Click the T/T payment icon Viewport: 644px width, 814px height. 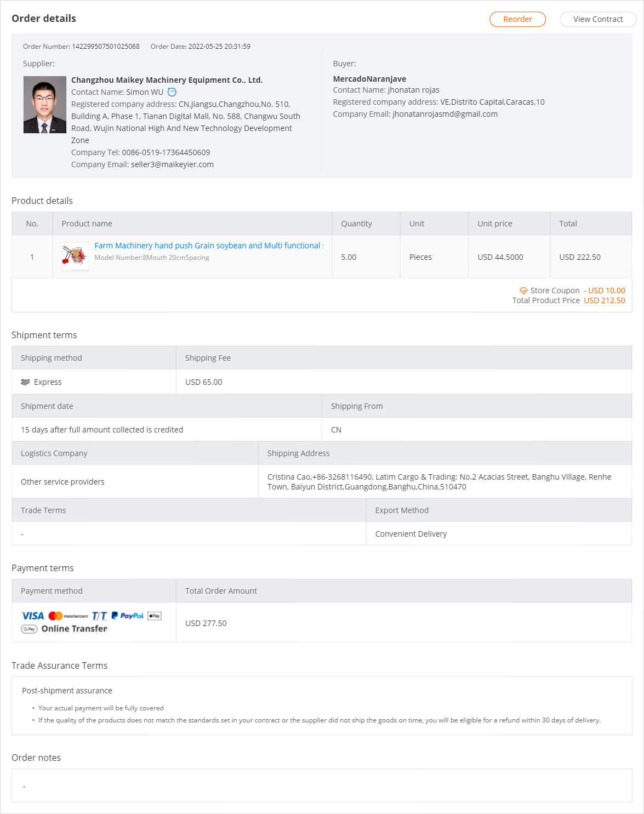click(99, 616)
